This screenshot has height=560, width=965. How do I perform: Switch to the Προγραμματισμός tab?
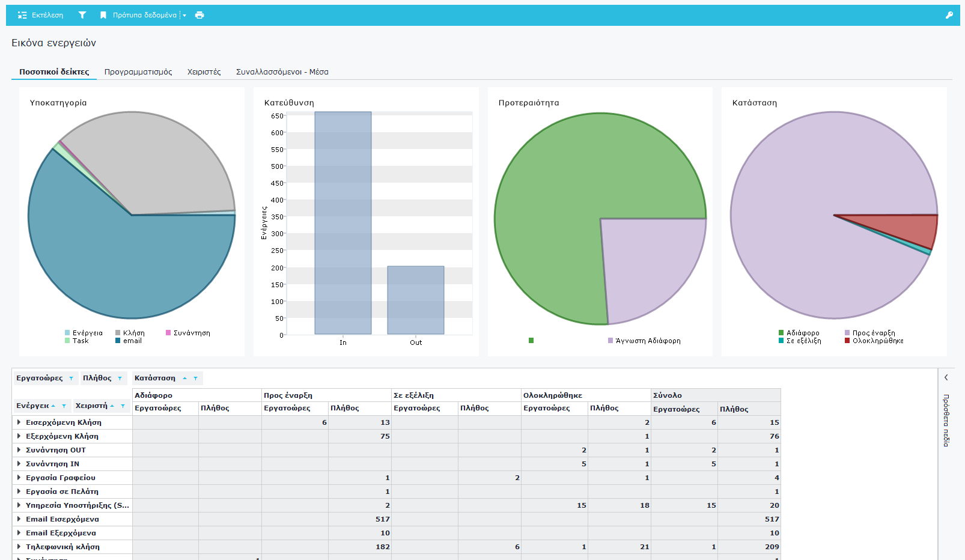(x=138, y=72)
